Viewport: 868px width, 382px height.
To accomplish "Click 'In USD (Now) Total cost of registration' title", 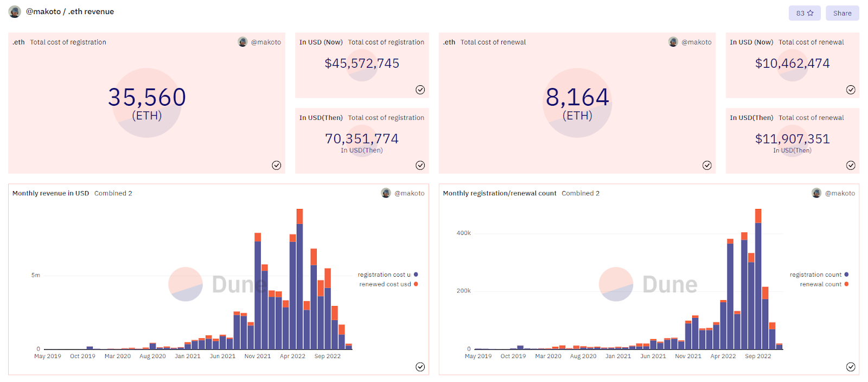I will click(x=362, y=42).
